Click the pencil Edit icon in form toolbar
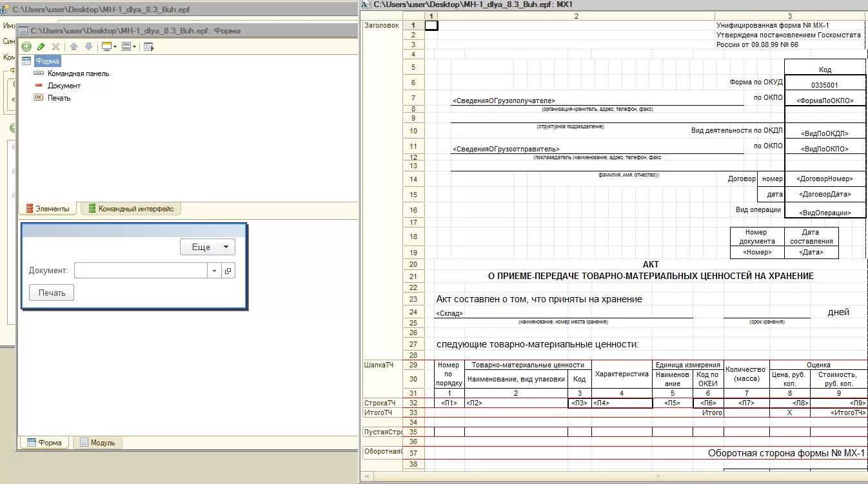The width and height of the screenshot is (868, 484). [41, 46]
